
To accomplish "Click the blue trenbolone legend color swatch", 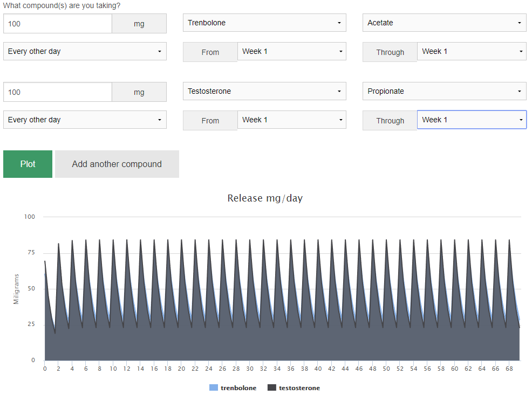I will (x=213, y=388).
